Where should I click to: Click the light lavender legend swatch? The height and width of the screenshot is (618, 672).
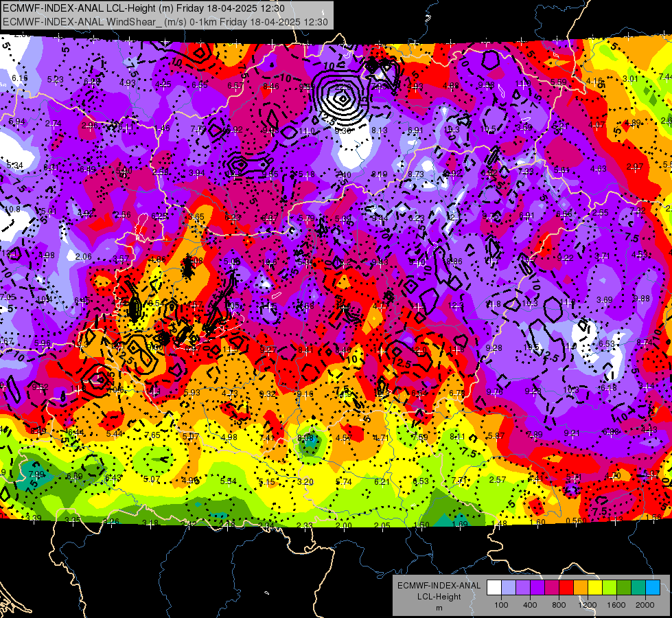point(509,588)
